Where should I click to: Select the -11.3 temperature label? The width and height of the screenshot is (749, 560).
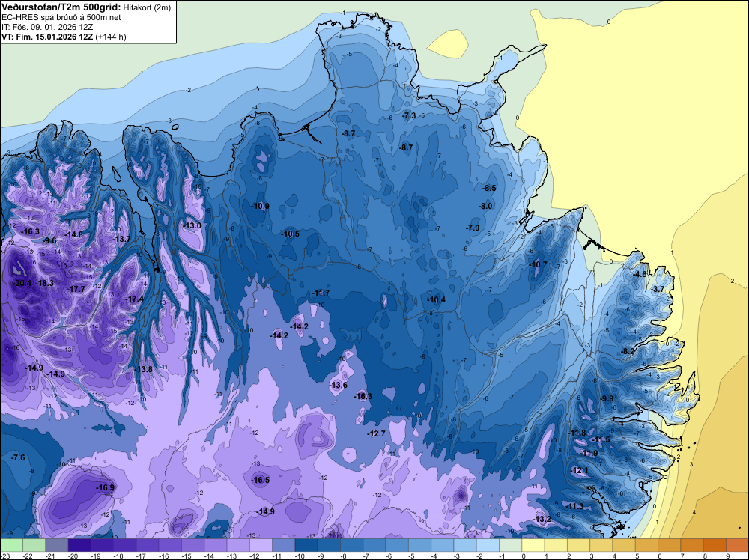click(575, 507)
